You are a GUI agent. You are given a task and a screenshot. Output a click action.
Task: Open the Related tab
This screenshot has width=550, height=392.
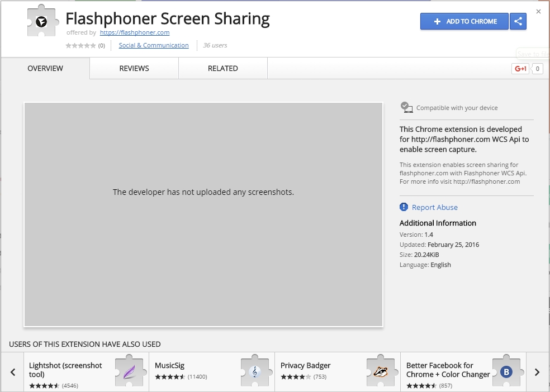pyautogui.click(x=222, y=68)
